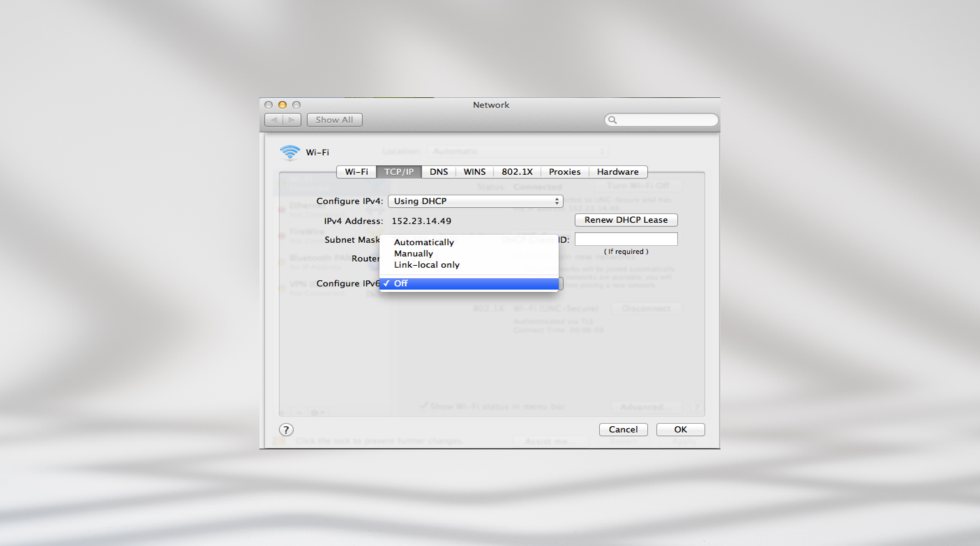Select the checked Off option

[x=469, y=283]
